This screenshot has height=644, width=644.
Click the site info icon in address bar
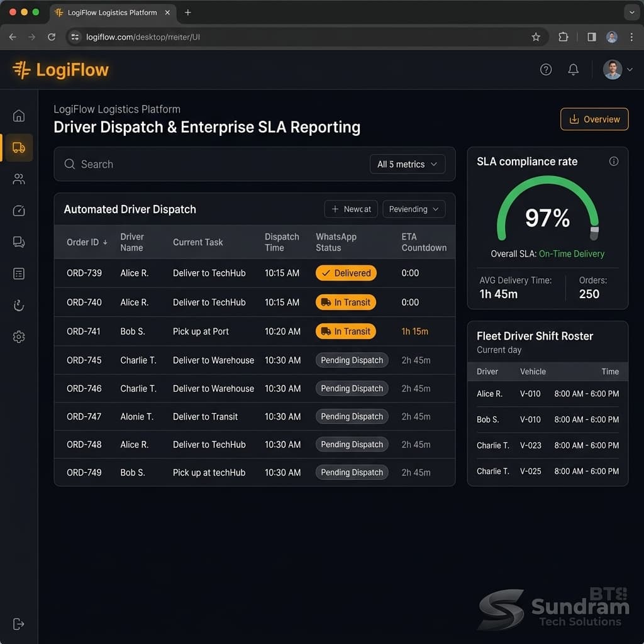click(75, 37)
